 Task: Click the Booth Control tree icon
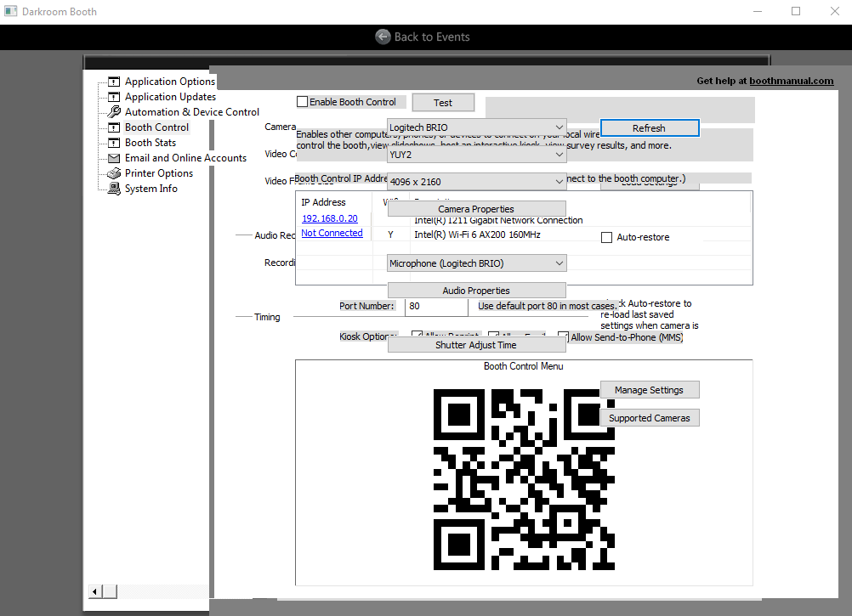click(x=114, y=127)
